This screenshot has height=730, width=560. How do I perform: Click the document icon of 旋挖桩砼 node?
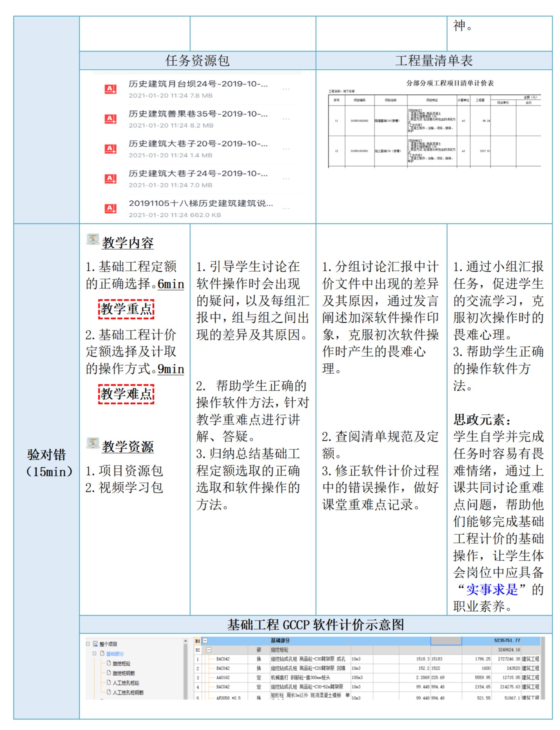coord(109,663)
